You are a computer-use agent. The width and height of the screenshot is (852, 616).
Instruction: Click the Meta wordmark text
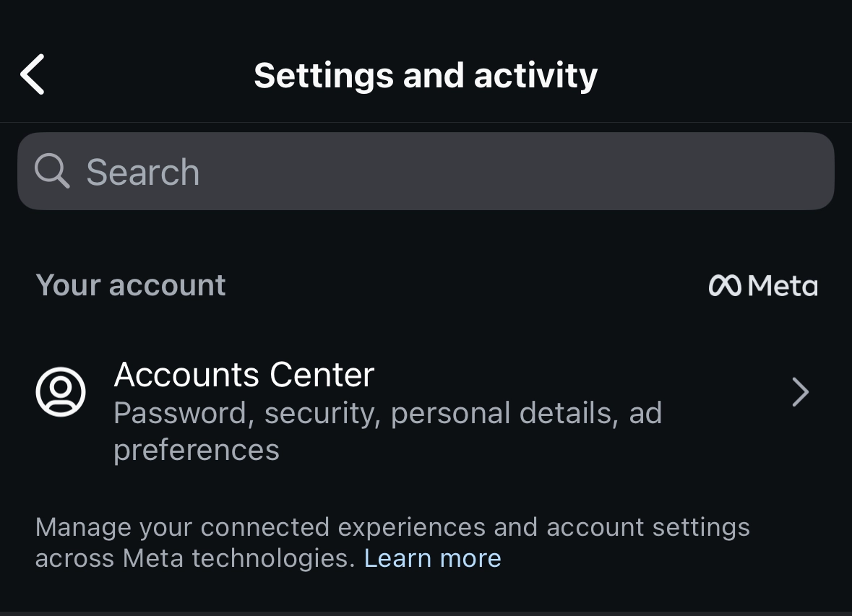pos(783,286)
